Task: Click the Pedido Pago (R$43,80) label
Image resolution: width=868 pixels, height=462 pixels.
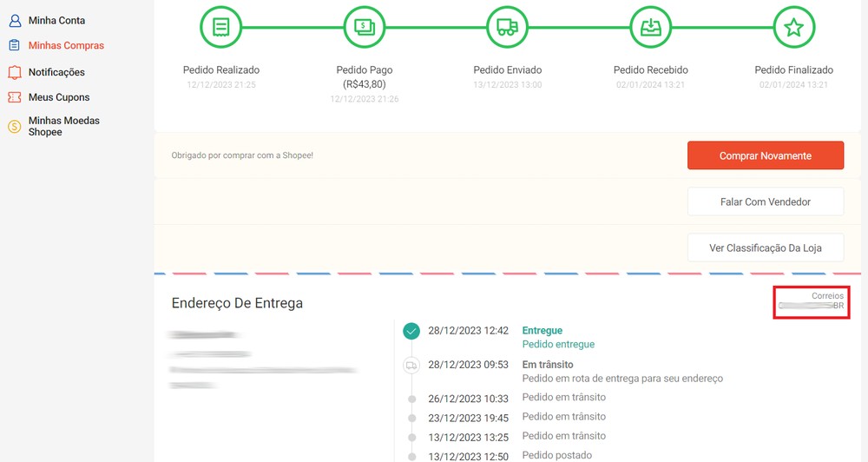Action: pos(365,77)
